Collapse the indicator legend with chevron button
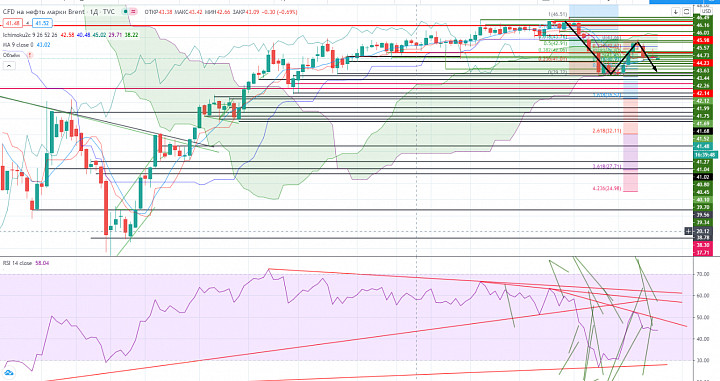The image size is (720, 381). pyautogui.click(x=9, y=66)
